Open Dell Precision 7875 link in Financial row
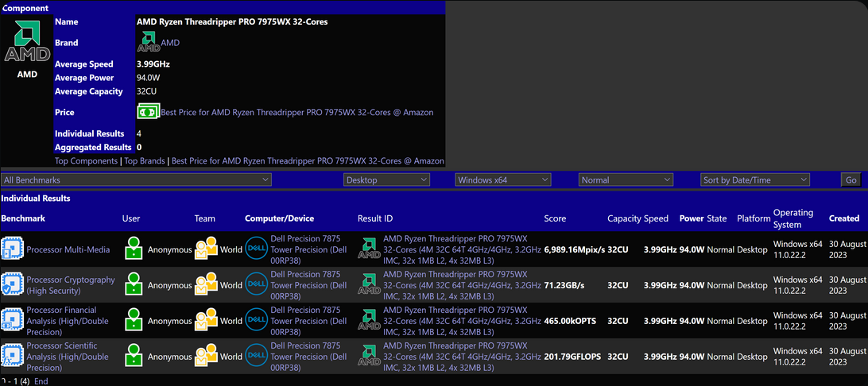This screenshot has width=868, height=386. (x=309, y=321)
